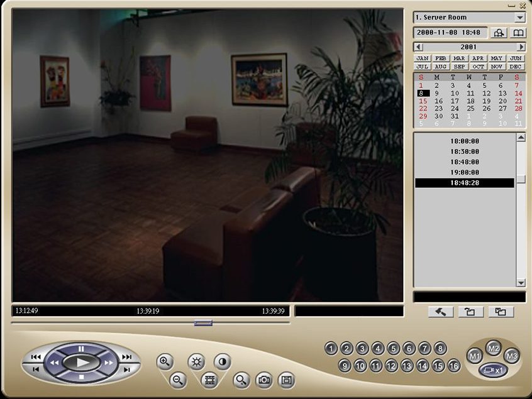Select the OCT month button

(x=479, y=67)
